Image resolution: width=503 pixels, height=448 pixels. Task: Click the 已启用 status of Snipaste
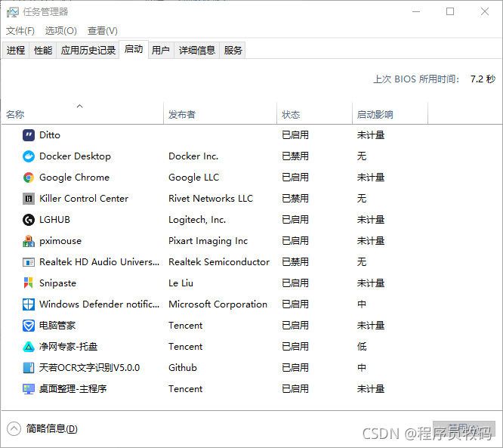[295, 283]
